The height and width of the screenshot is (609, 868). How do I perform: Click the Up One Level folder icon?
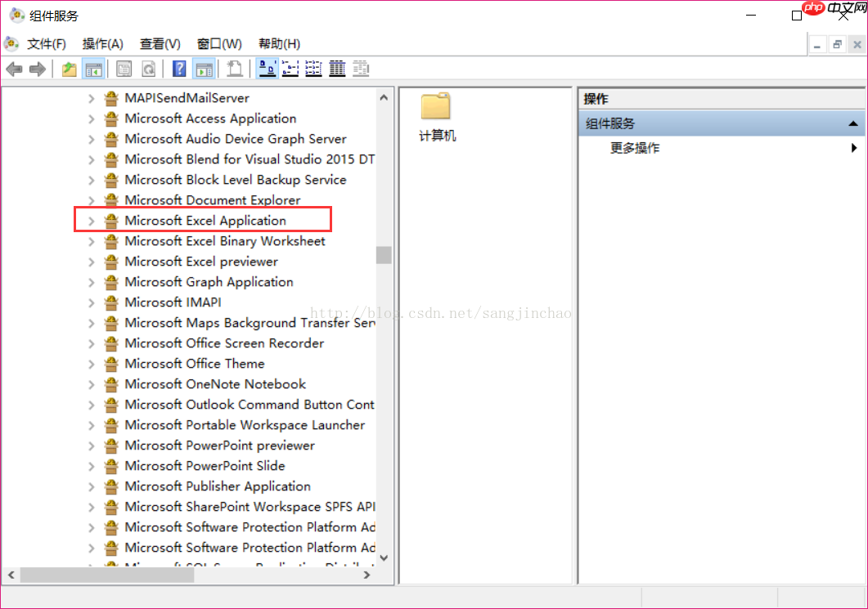(69, 69)
